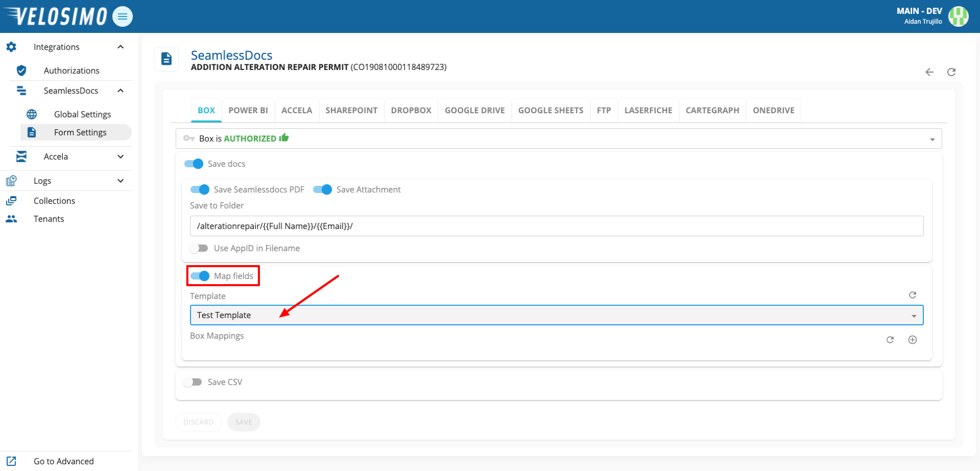Screen dimensions: 980x471
Task: Open the Test Template dropdown
Action: coord(556,315)
